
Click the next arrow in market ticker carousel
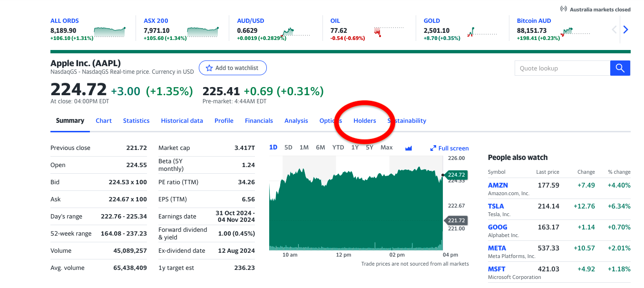coord(625,30)
